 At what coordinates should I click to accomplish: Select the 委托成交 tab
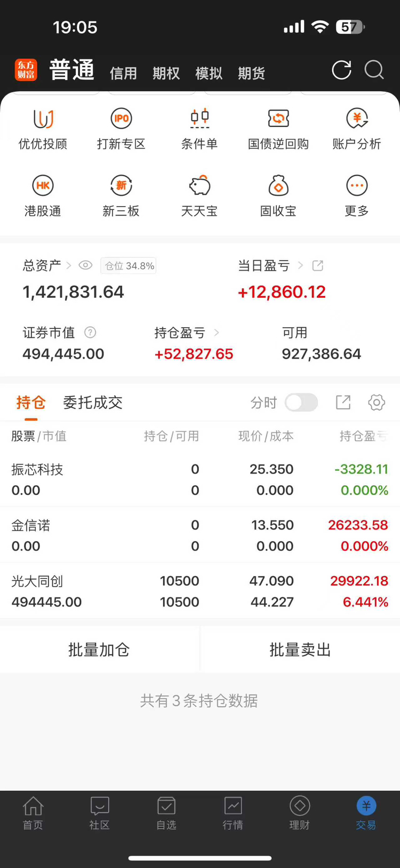93,403
